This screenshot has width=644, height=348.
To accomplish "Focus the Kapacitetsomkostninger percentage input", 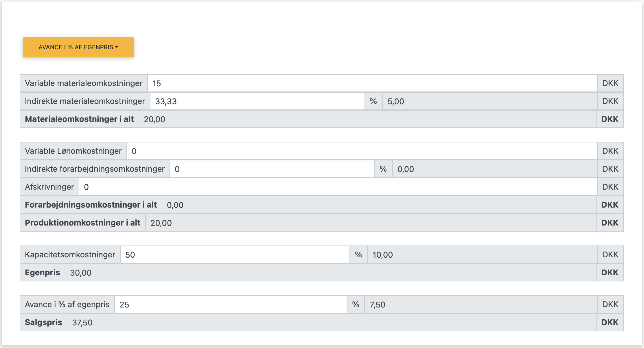I will (x=235, y=255).
